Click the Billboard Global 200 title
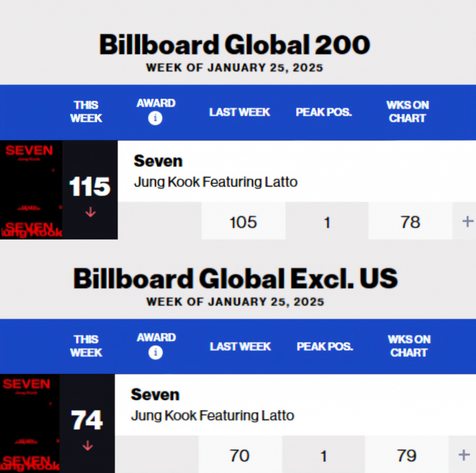This screenshot has height=473, width=476. point(234,45)
